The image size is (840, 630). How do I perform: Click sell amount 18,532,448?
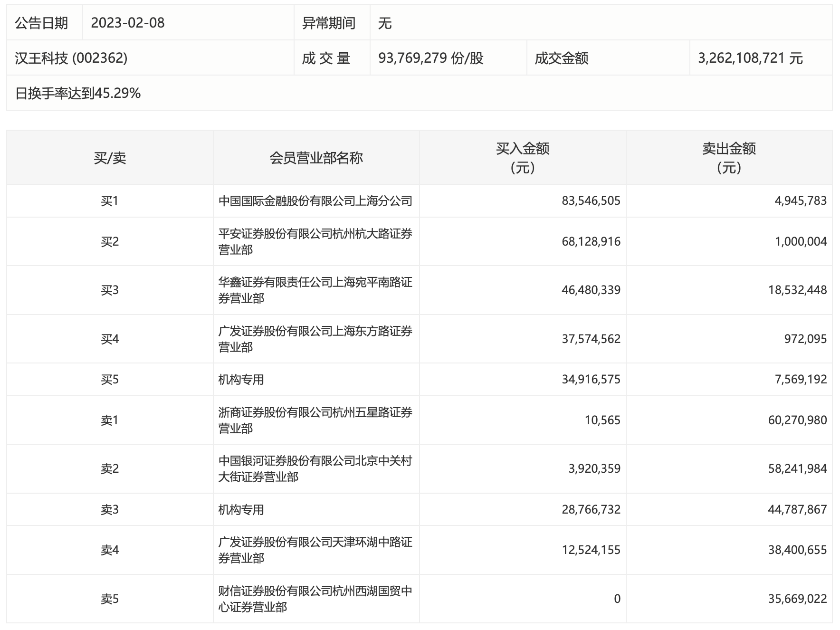coord(798,290)
